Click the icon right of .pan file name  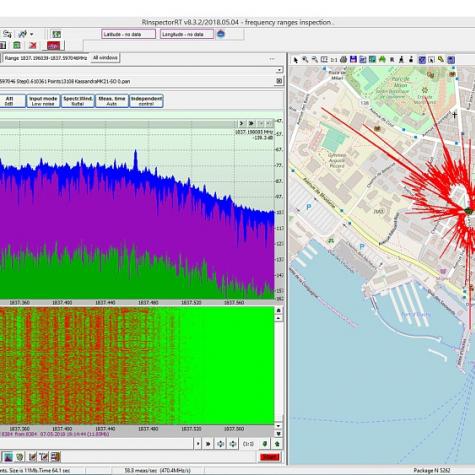[279, 81]
